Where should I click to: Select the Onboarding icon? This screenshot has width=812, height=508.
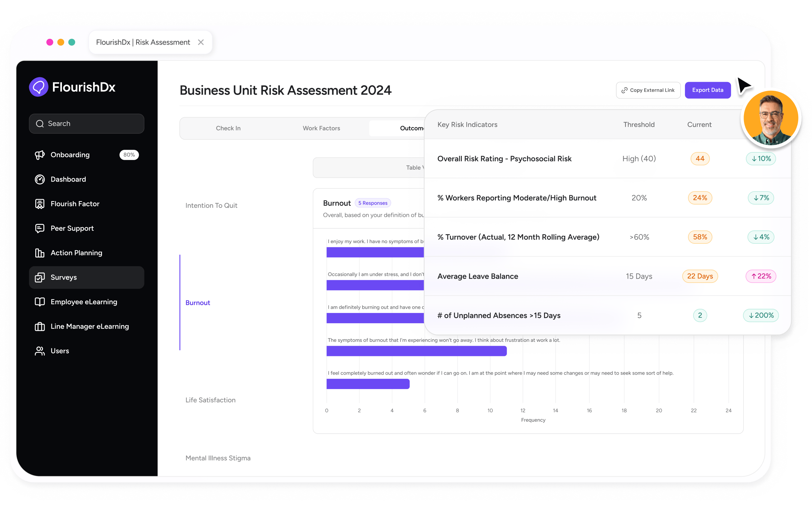pos(40,155)
